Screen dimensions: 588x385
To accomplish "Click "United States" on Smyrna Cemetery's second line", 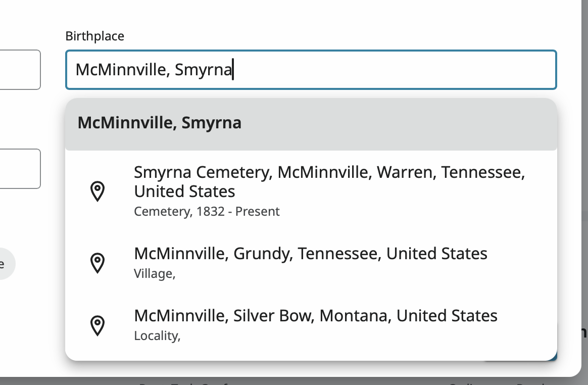I will pyautogui.click(x=184, y=191).
